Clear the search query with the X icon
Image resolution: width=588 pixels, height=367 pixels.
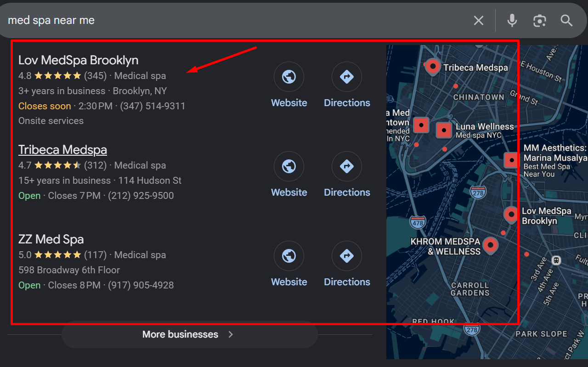pos(479,21)
